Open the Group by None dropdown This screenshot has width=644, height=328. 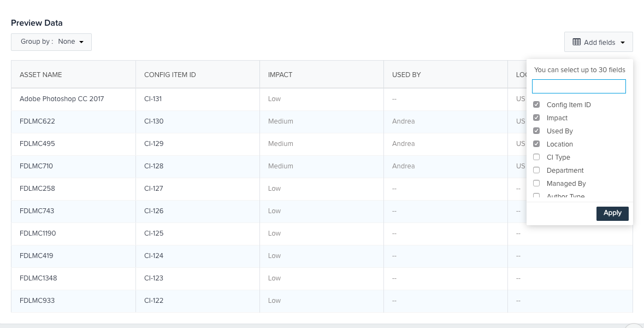(x=51, y=42)
